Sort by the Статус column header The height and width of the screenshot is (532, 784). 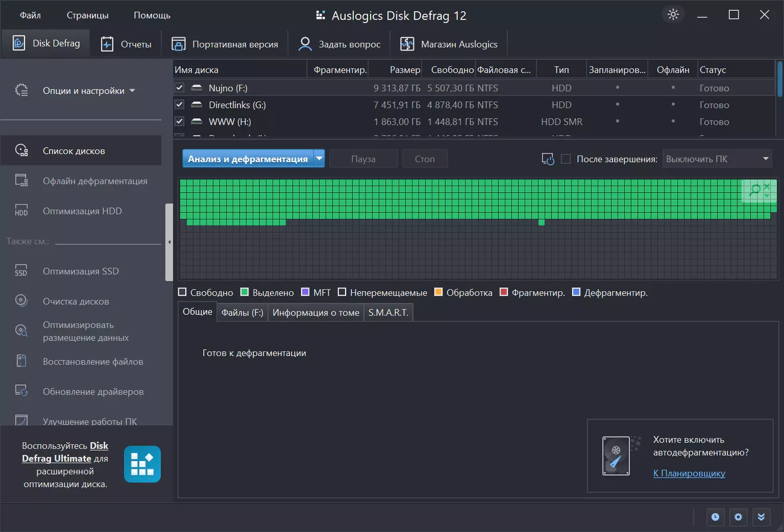(736, 70)
